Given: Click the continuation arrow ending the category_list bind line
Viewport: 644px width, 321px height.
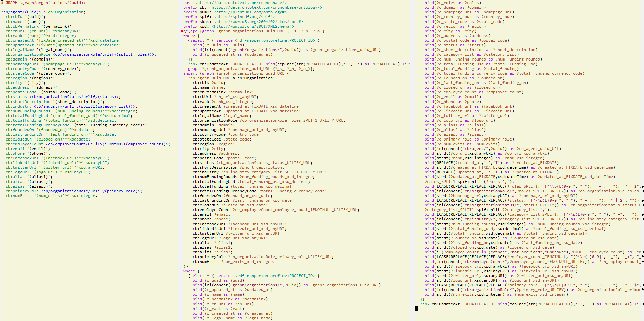Looking at the screenshot, I should [x=642, y=214].
